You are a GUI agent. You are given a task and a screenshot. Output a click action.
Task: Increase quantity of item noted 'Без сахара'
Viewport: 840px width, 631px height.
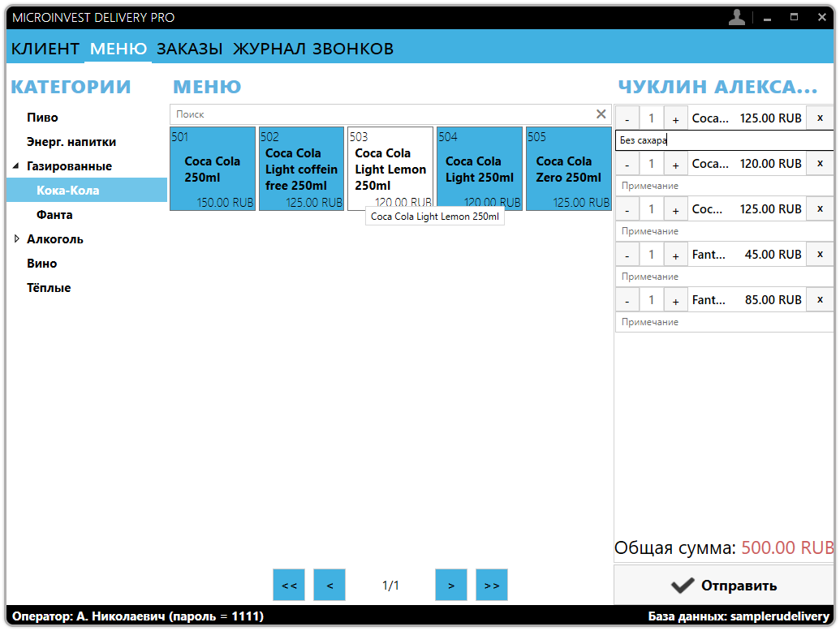pos(675,118)
